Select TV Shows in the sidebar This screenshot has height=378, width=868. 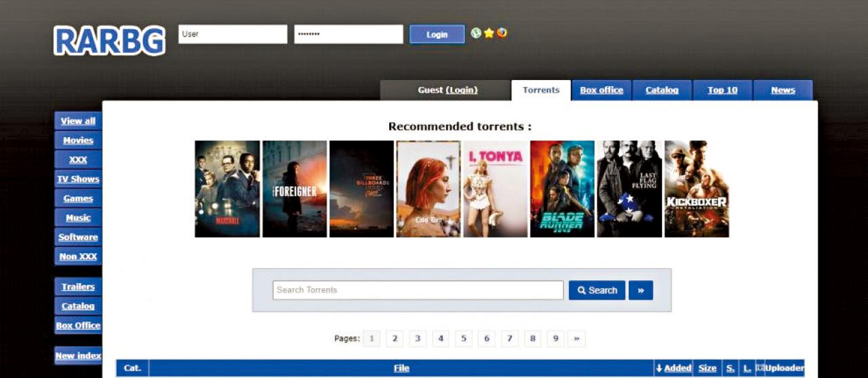[78, 179]
